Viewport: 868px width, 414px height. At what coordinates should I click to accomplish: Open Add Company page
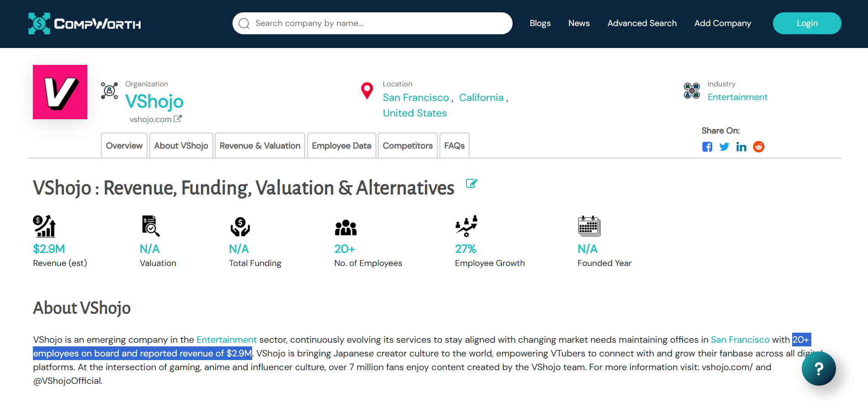click(723, 23)
